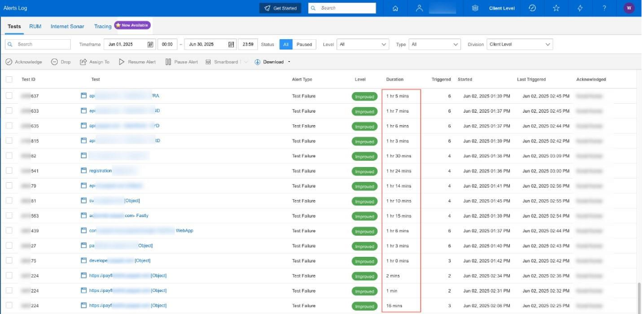The width and height of the screenshot is (644, 314).
Task: Click the lightning bolt icon
Action: (x=580, y=8)
